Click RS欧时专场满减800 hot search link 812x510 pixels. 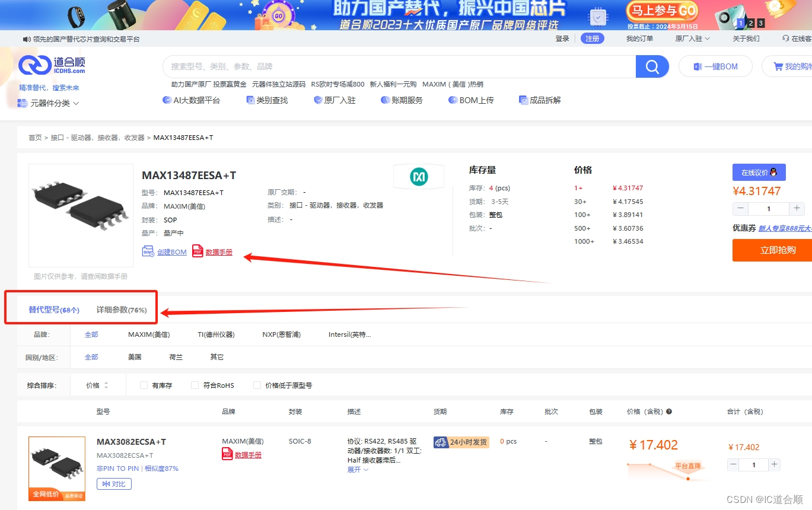[337, 84]
